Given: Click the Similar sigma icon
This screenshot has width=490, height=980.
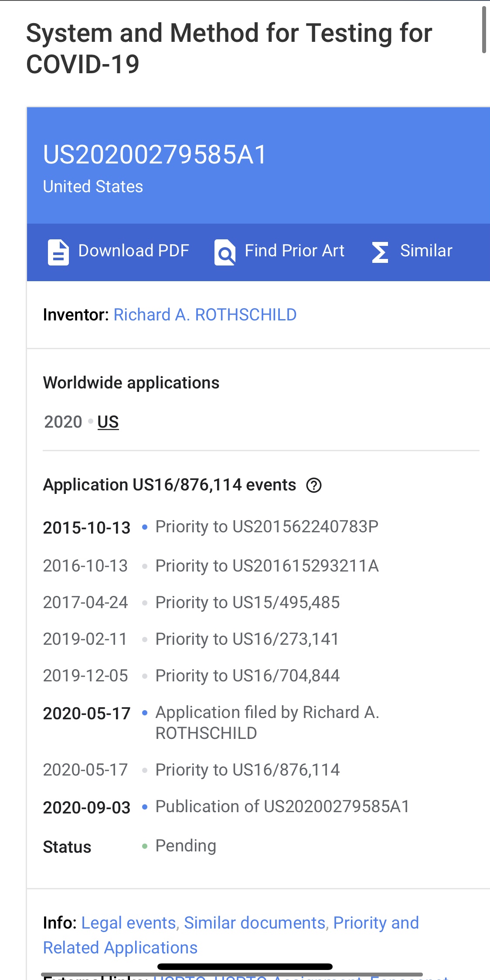Looking at the screenshot, I should pyautogui.click(x=380, y=252).
